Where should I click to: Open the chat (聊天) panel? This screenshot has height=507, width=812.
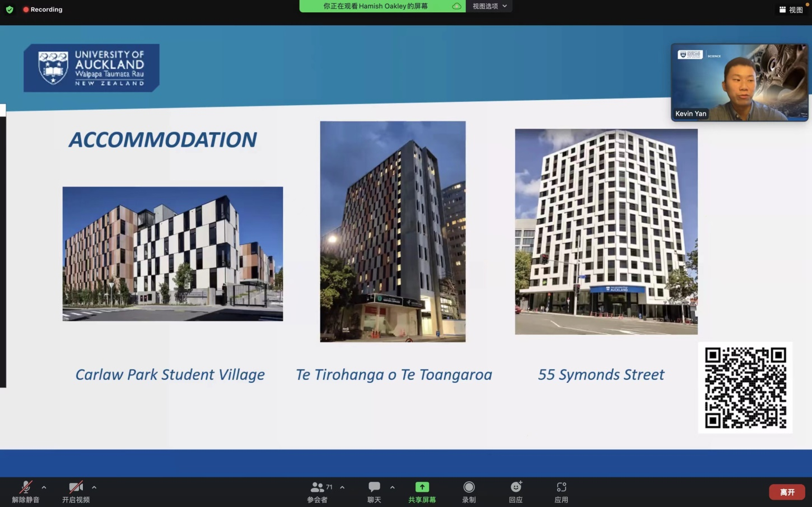(x=374, y=487)
